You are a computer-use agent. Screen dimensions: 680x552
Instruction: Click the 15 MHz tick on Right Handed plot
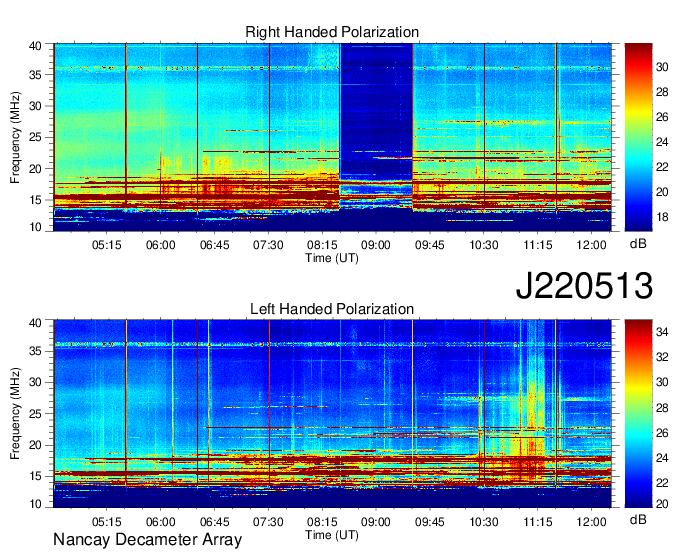(35, 200)
